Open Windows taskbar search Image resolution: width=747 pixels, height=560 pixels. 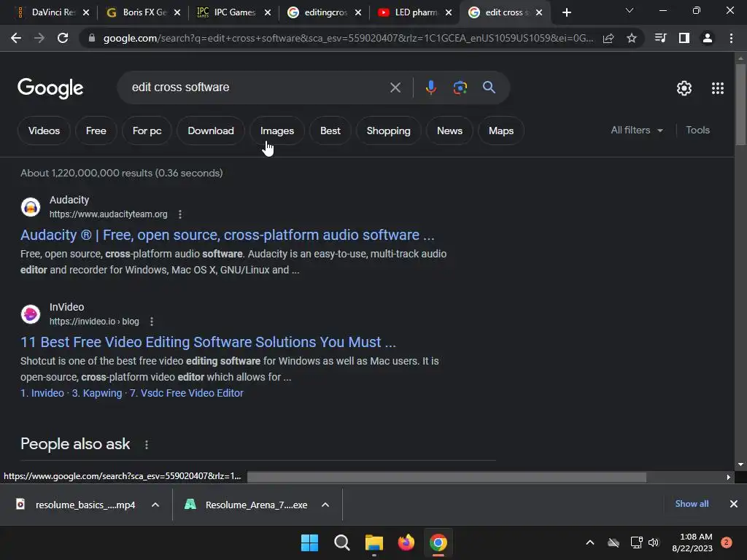click(342, 542)
